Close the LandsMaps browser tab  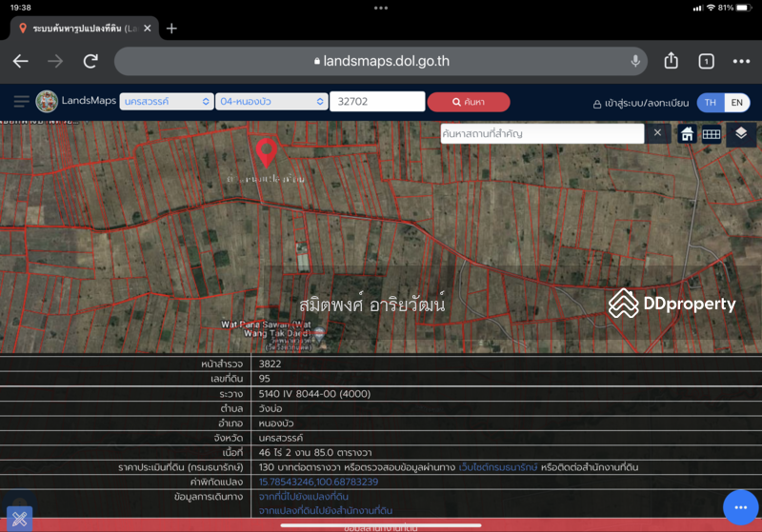coord(148,29)
